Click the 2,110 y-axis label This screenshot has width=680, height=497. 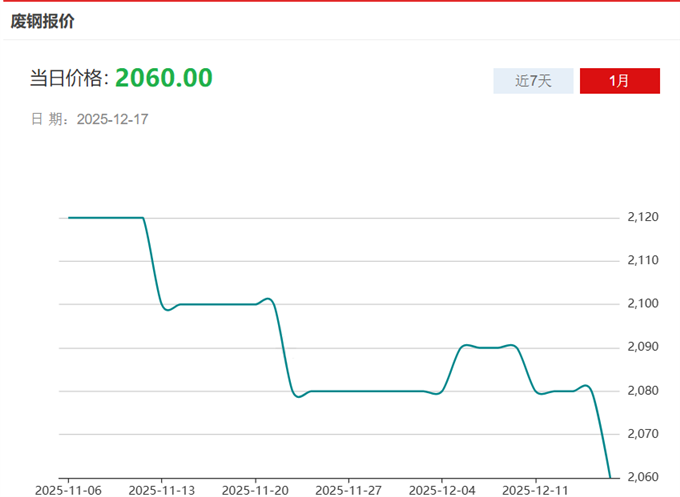[643, 260]
